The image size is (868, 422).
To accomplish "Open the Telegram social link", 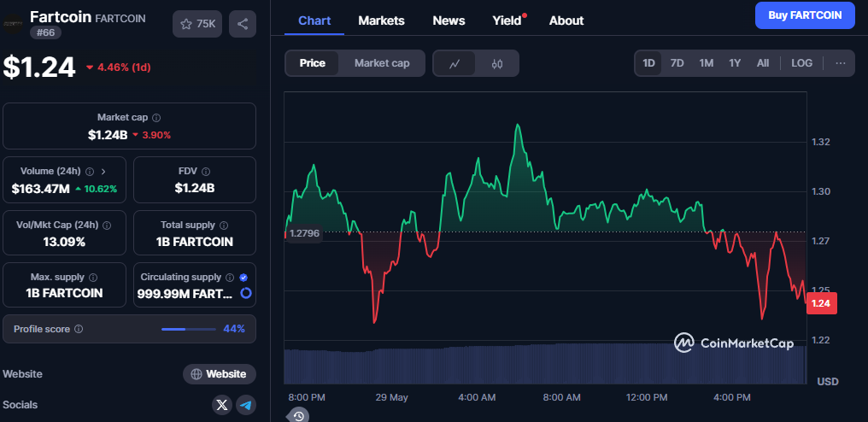I will 246,405.
